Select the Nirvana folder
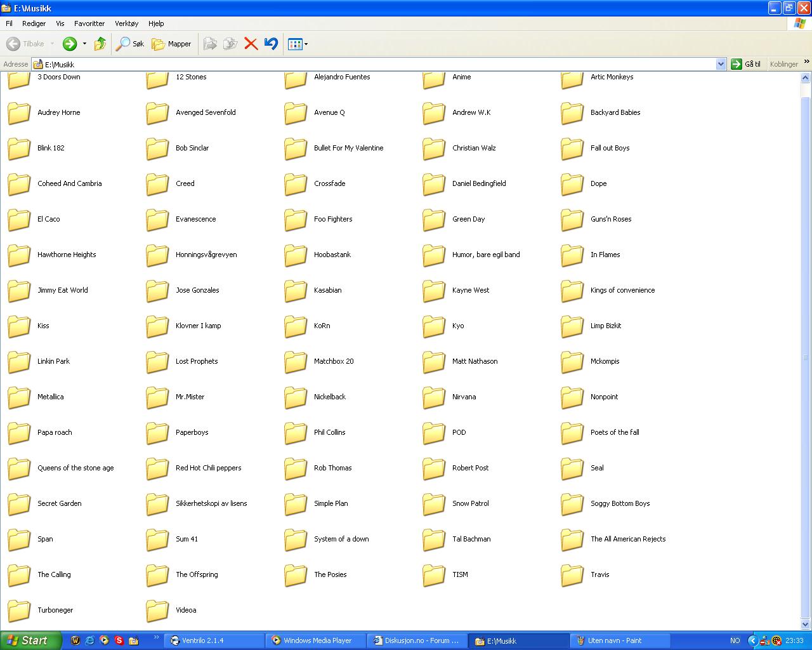Image resolution: width=812 pixels, height=650 pixels. tap(450, 397)
